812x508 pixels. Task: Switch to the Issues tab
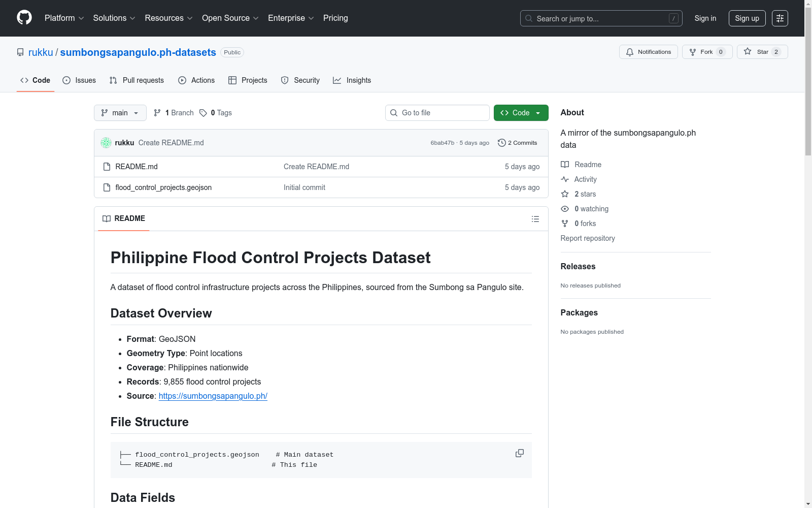79,80
